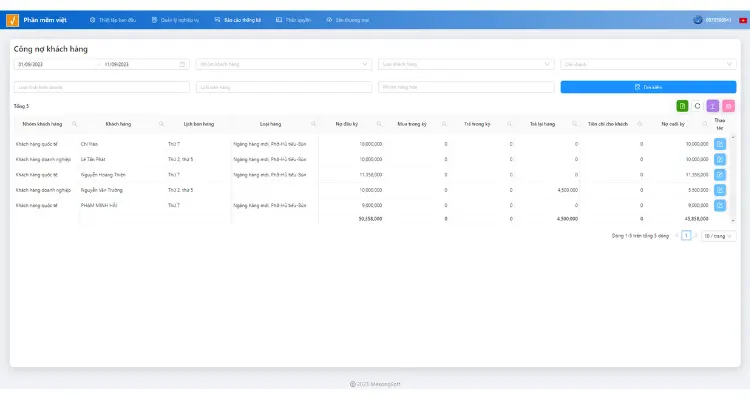Screen dimensions: 750x400
Task: Search the Nợ cuối kỳ column via magnifier
Action: coord(705,124)
